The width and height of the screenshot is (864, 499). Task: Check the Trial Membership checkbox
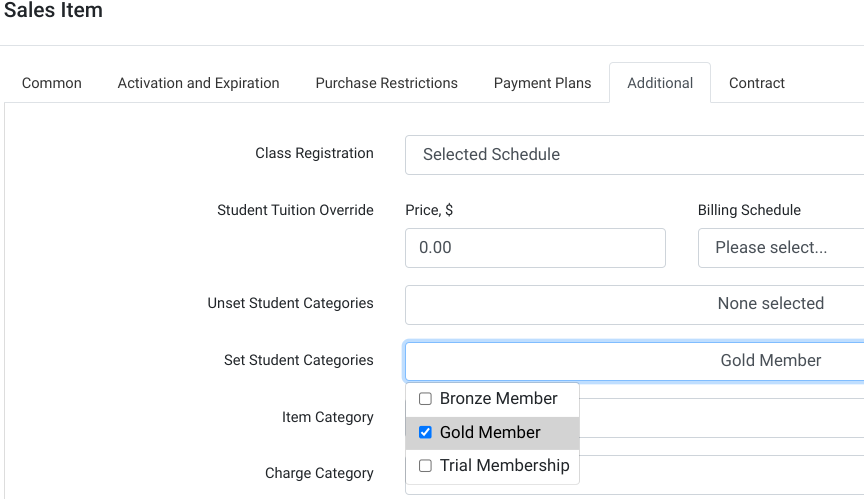(x=425, y=466)
